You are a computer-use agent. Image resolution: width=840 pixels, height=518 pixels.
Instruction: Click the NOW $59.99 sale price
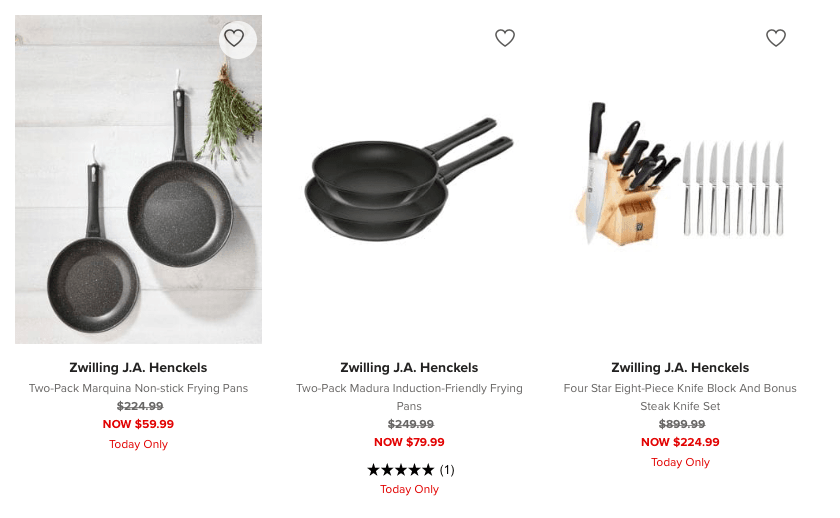pos(138,424)
